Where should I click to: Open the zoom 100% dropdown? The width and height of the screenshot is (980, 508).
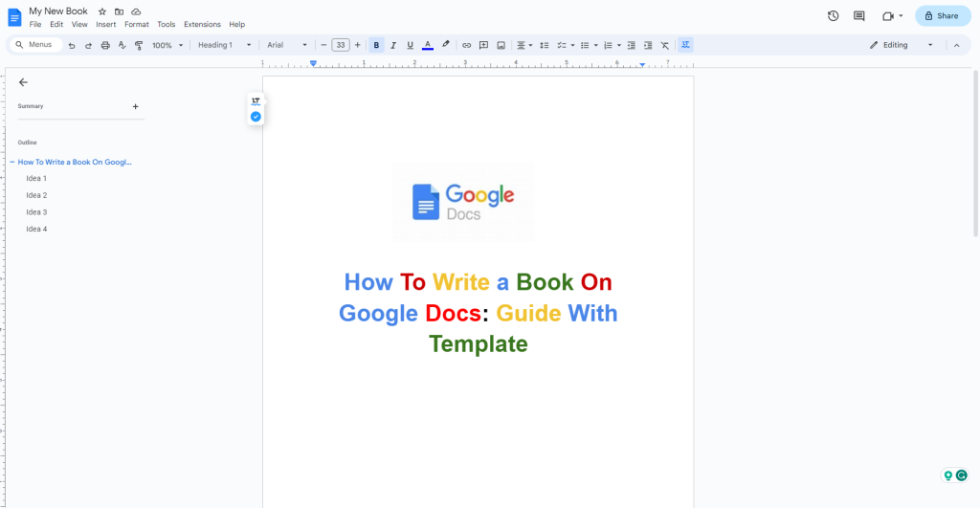pyautogui.click(x=168, y=45)
